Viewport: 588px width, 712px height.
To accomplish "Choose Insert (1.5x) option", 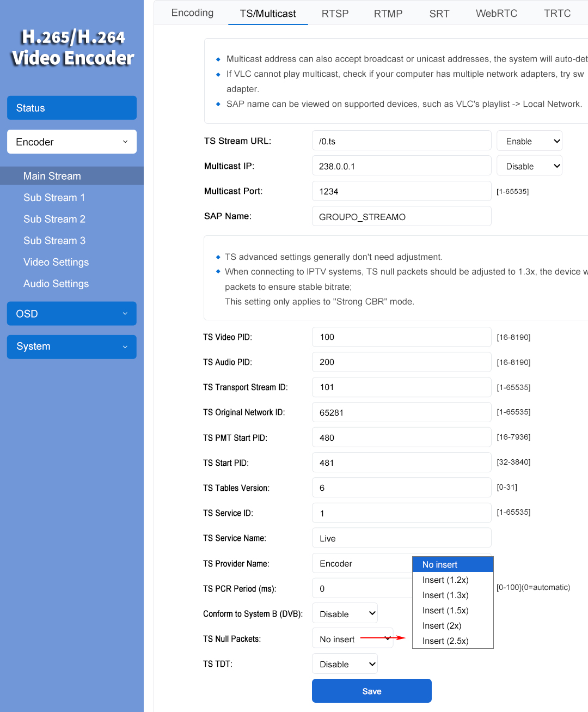I will click(x=453, y=610).
